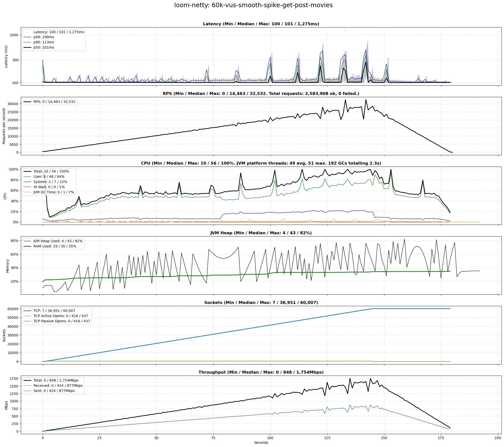Screen dimensions: 504x447
Task: Click the CPU Total legend entry
Action: coord(51,171)
